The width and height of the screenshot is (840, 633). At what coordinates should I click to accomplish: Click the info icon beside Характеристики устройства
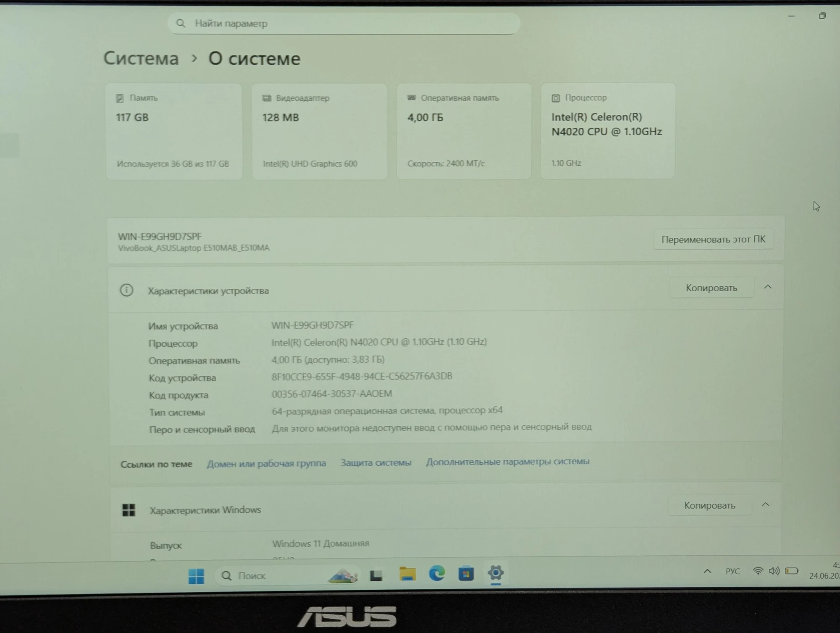click(x=126, y=290)
